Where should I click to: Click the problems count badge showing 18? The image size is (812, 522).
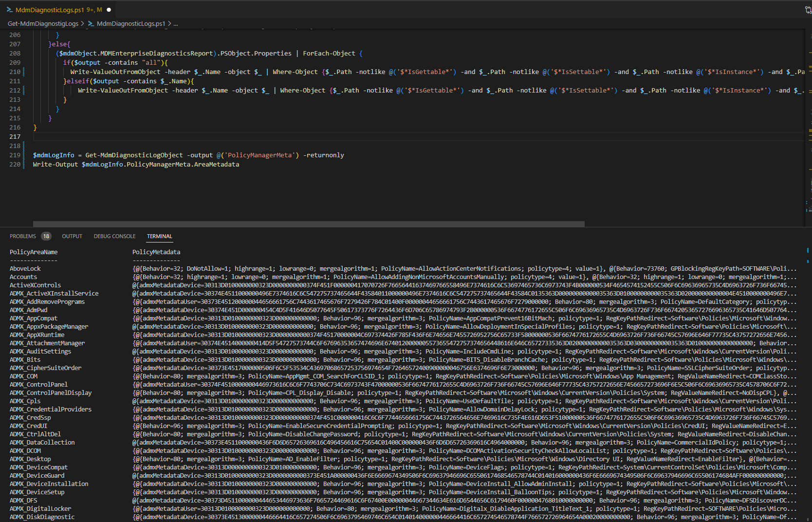coord(46,236)
